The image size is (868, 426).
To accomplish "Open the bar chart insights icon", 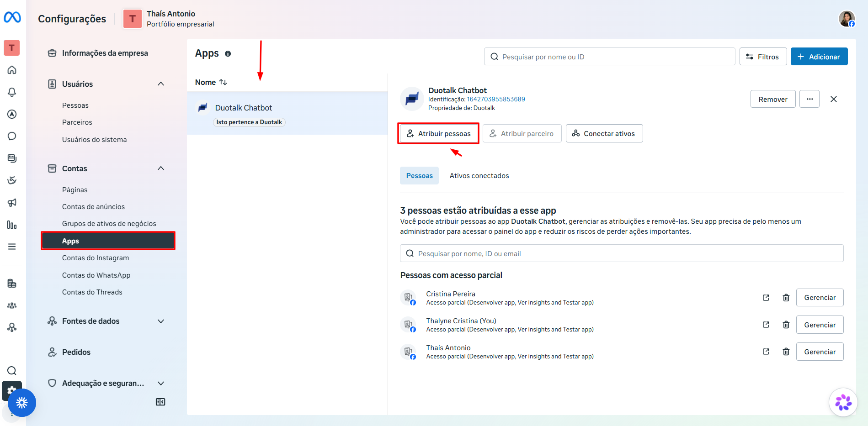I will point(12,225).
